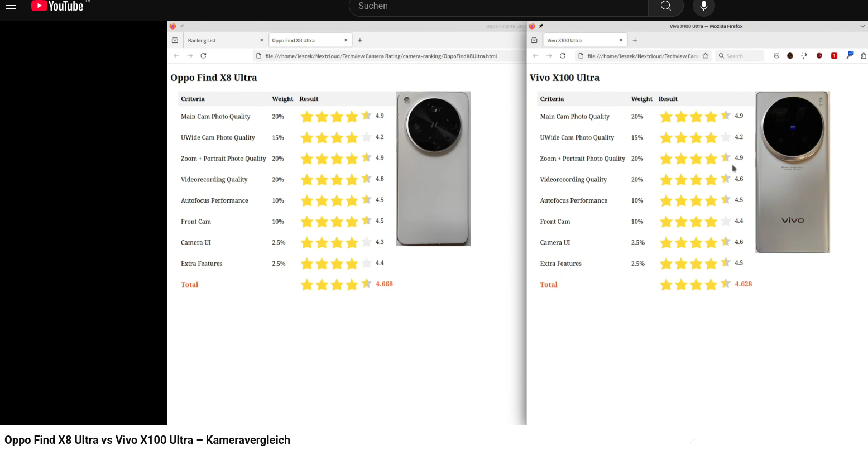Viewport: 868px width, 450px height.
Task: Click the Firefox logo in the Oppo window
Action: coord(172,26)
